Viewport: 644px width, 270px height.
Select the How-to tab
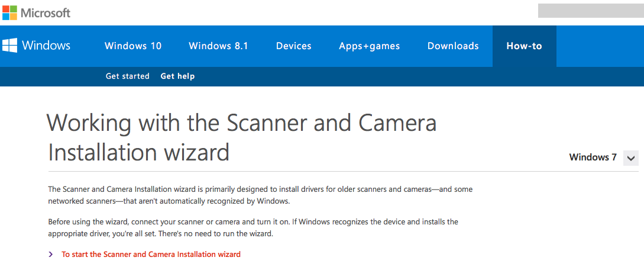(x=524, y=46)
